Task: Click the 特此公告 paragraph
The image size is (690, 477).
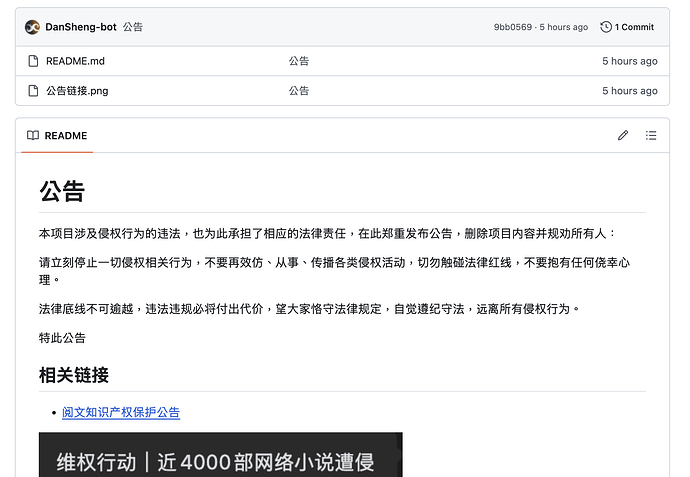Action: click(x=62, y=338)
